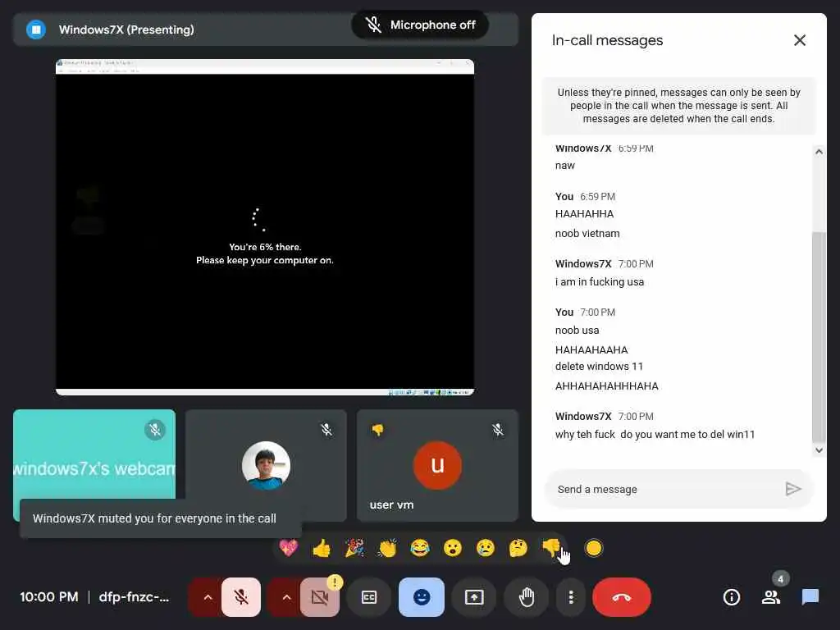Click the 'muted you for everyone' notification

pos(160,518)
